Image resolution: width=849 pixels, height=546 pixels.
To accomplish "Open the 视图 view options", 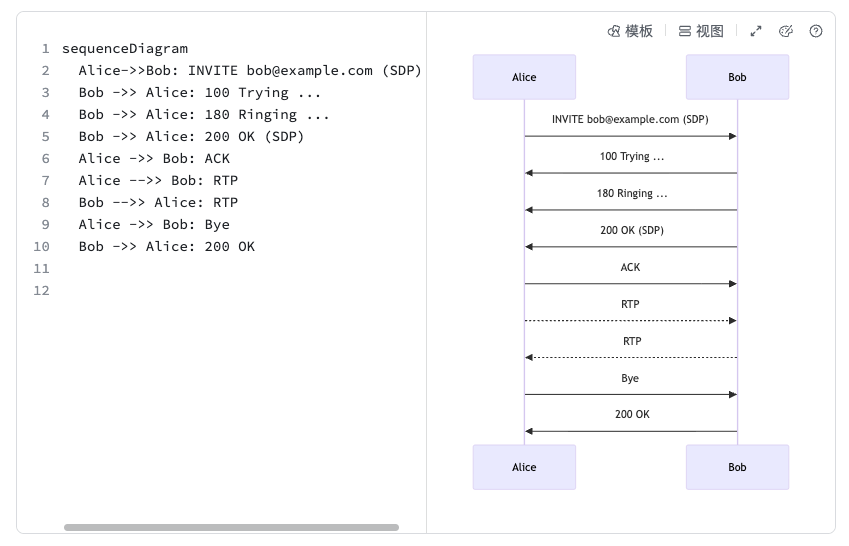I will click(x=701, y=31).
